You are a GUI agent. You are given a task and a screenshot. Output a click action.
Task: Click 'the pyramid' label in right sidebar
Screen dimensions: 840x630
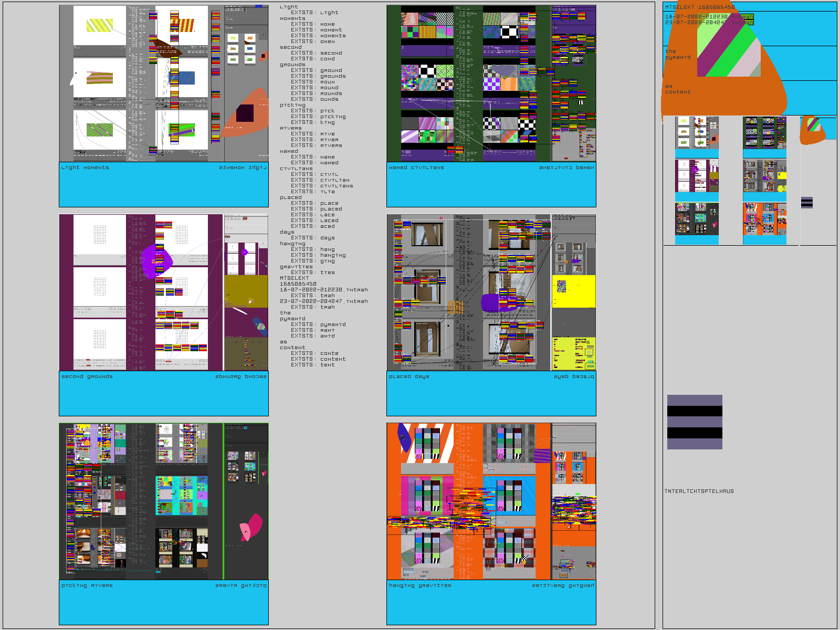pos(678,55)
